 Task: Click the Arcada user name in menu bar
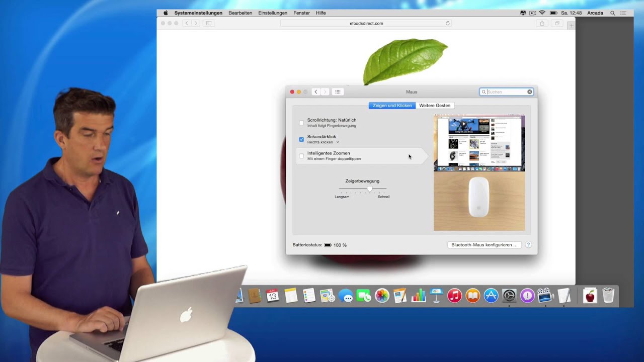595,13
